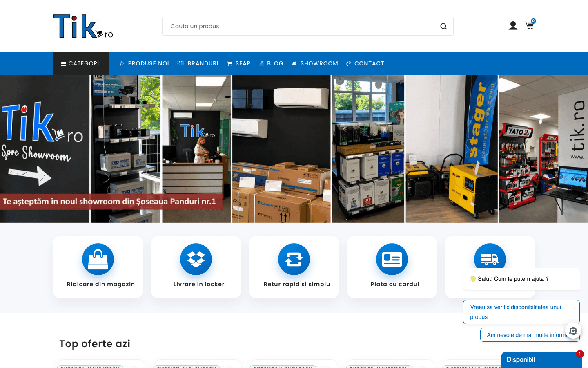Open the Disponibil chat widget
The height and width of the screenshot is (368, 588).
pyautogui.click(x=541, y=360)
